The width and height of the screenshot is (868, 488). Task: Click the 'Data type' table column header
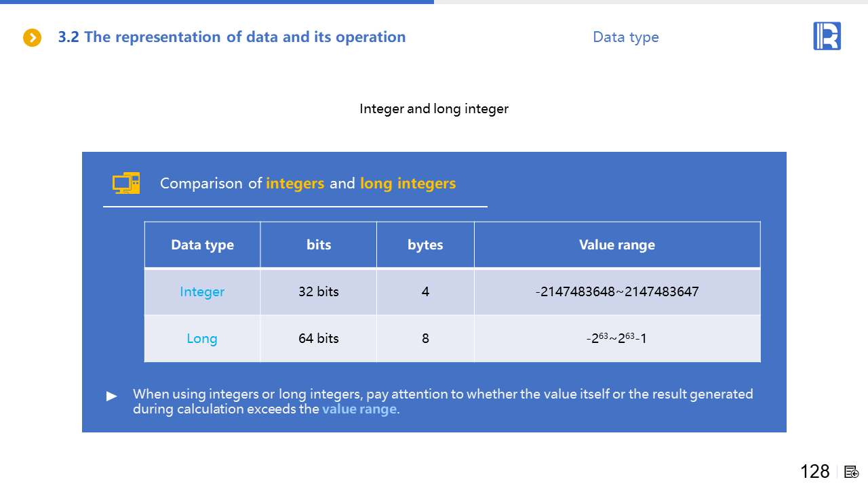pyautogui.click(x=202, y=245)
